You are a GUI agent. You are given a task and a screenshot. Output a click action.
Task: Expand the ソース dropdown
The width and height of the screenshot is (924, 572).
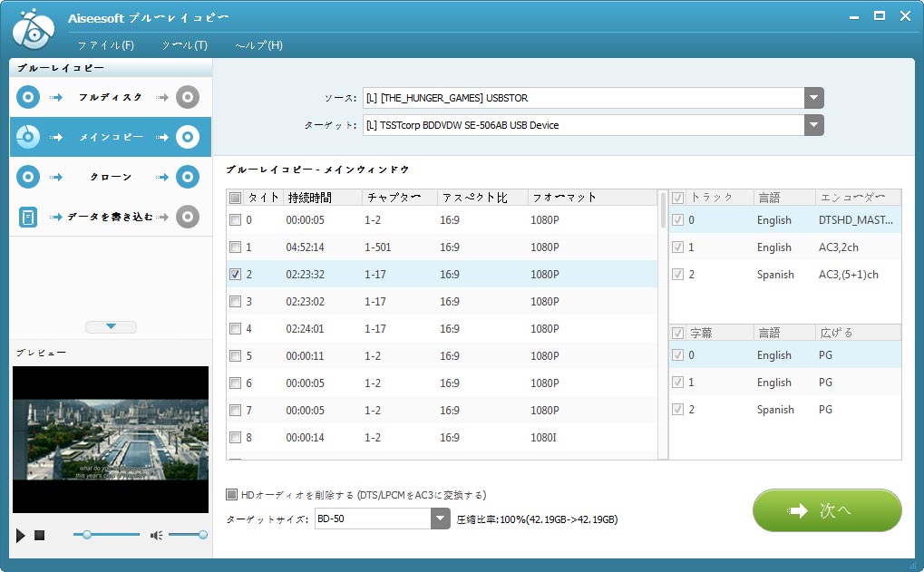click(x=813, y=98)
